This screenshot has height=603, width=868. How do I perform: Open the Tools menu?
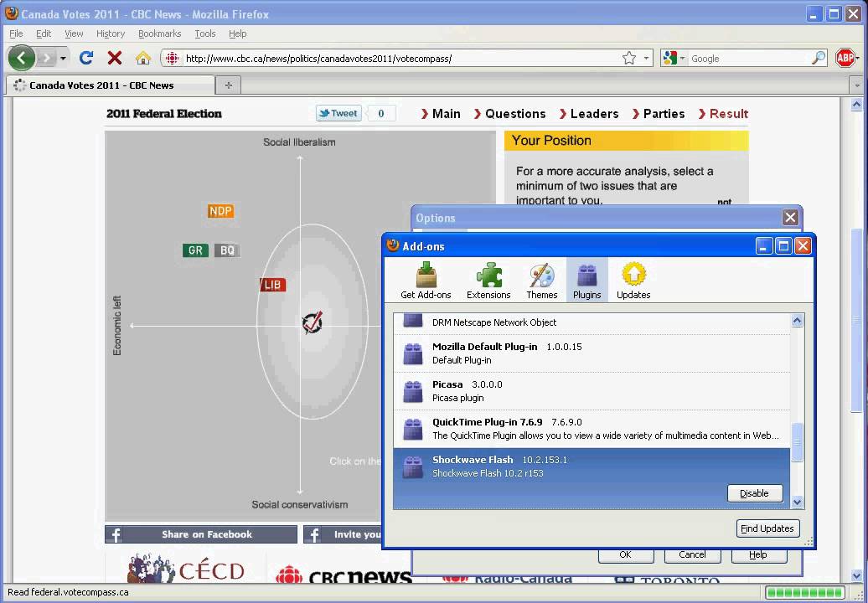(x=204, y=33)
